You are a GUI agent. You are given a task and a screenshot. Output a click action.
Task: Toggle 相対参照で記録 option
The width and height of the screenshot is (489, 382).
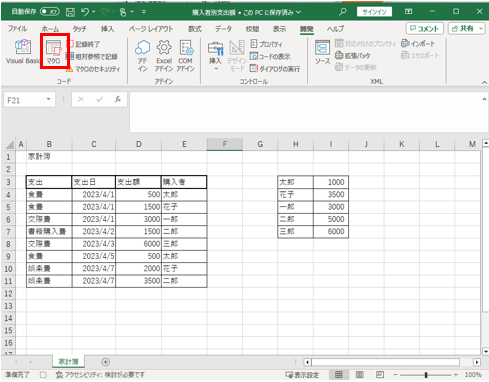(x=92, y=56)
